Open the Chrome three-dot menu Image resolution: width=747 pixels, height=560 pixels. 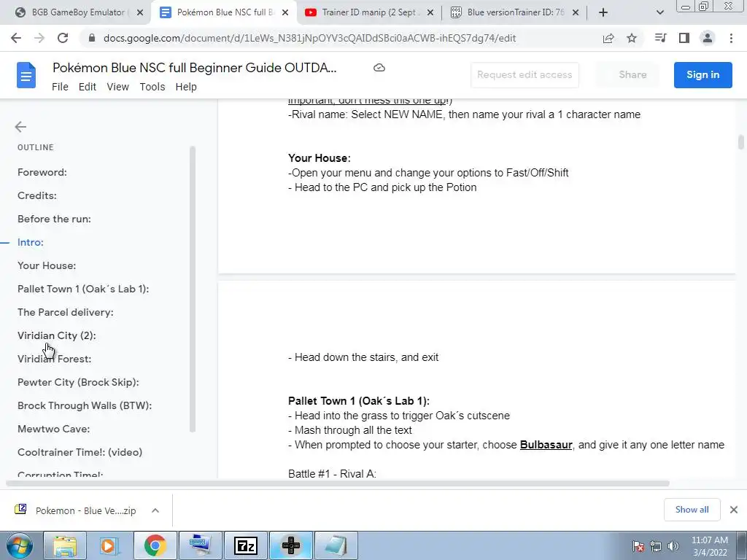(x=731, y=38)
